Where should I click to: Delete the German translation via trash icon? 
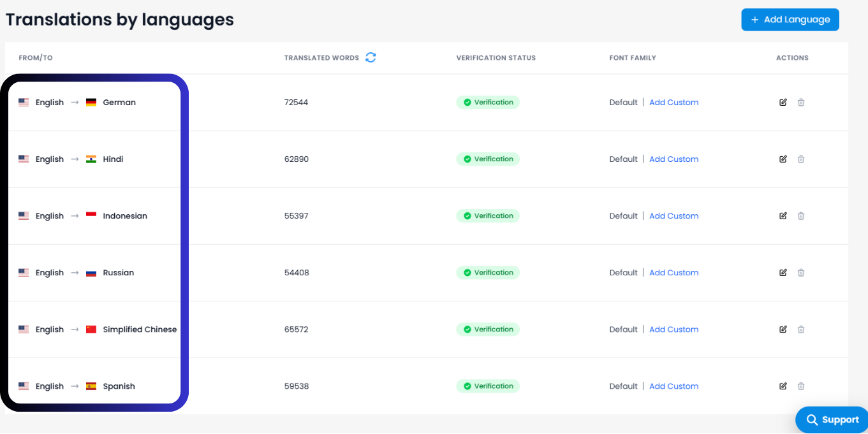click(801, 102)
